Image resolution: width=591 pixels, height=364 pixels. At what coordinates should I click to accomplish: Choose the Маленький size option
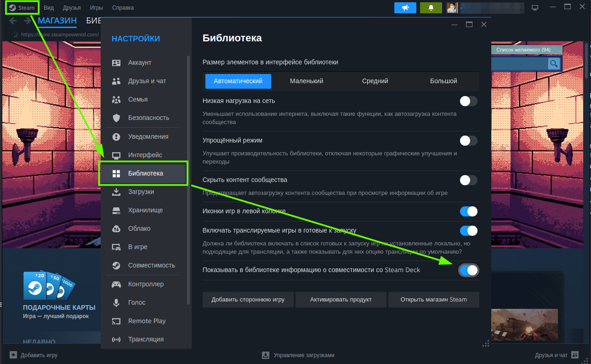tap(307, 81)
